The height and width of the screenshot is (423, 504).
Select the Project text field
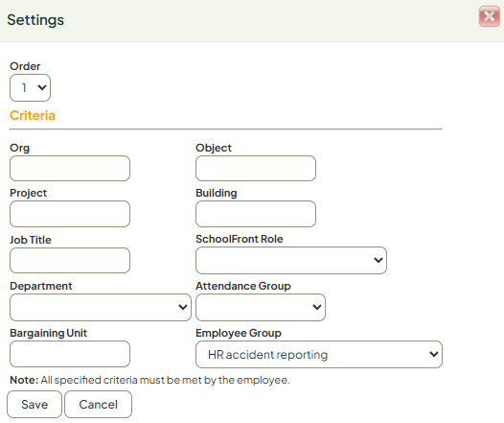[70, 214]
